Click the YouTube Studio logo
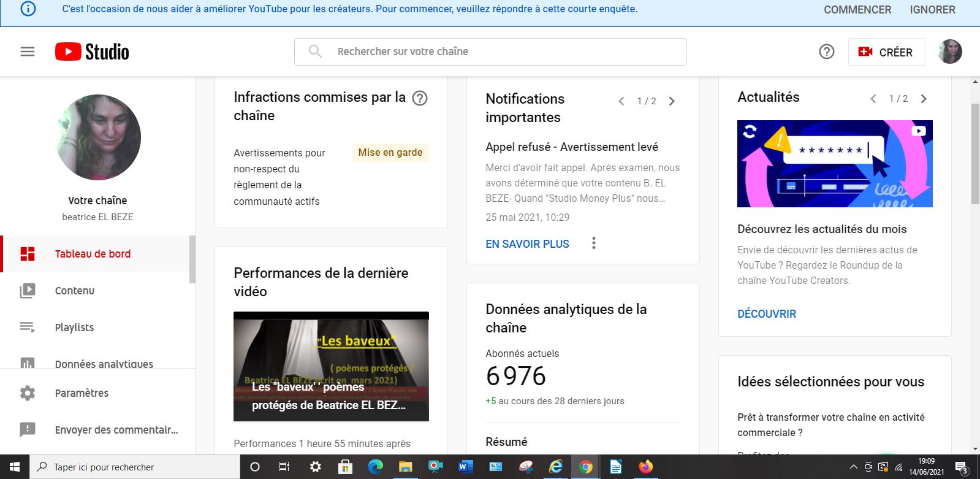 (92, 52)
